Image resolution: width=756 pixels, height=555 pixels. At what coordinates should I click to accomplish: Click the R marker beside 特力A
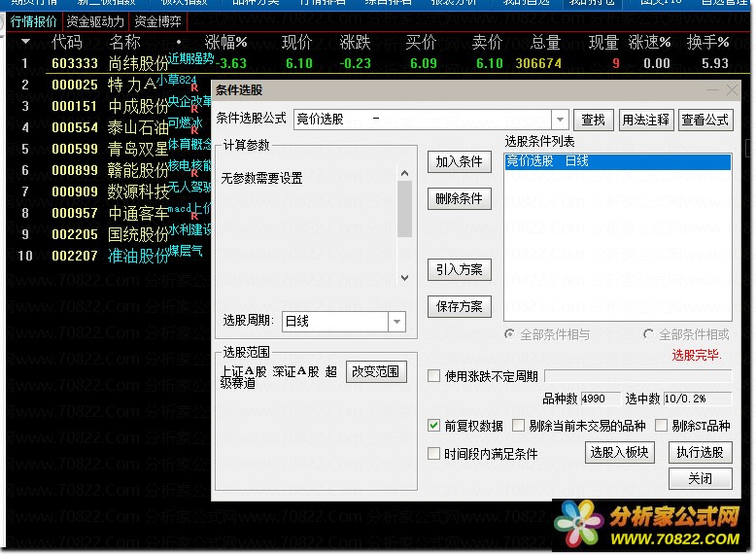[194, 88]
